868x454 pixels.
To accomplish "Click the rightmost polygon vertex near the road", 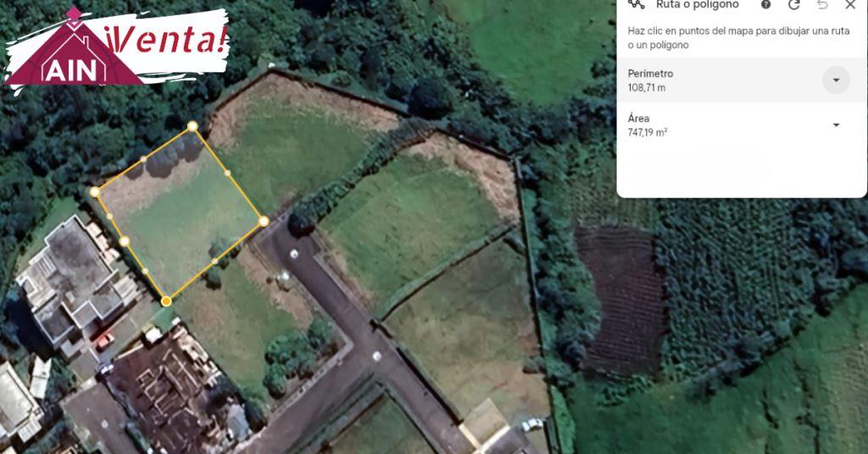I will click(264, 221).
